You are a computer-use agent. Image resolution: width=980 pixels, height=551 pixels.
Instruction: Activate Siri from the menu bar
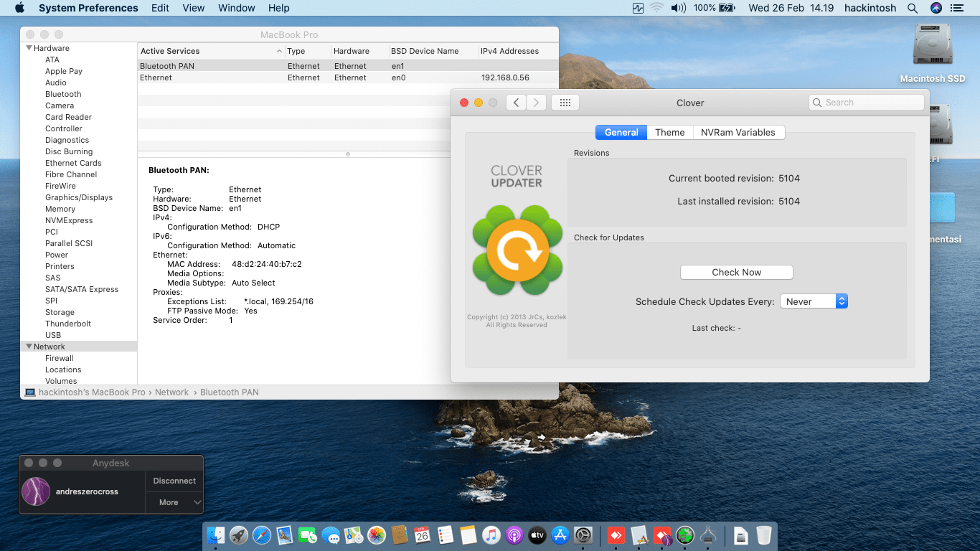pyautogui.click(x=936, y=8)
